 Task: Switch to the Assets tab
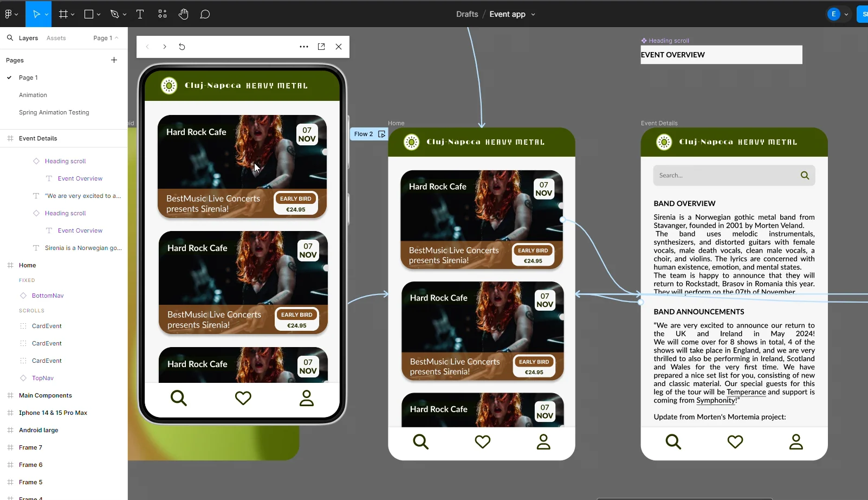coord(56,38)
